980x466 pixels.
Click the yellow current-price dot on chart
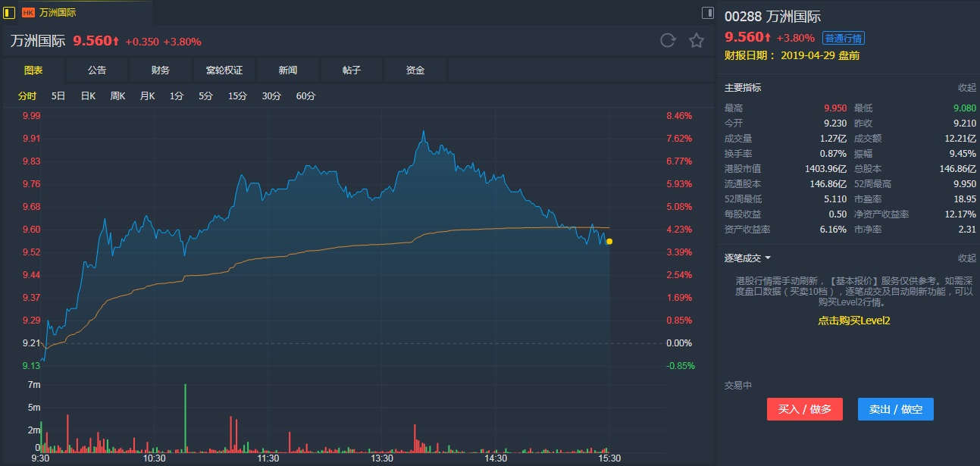609,242
